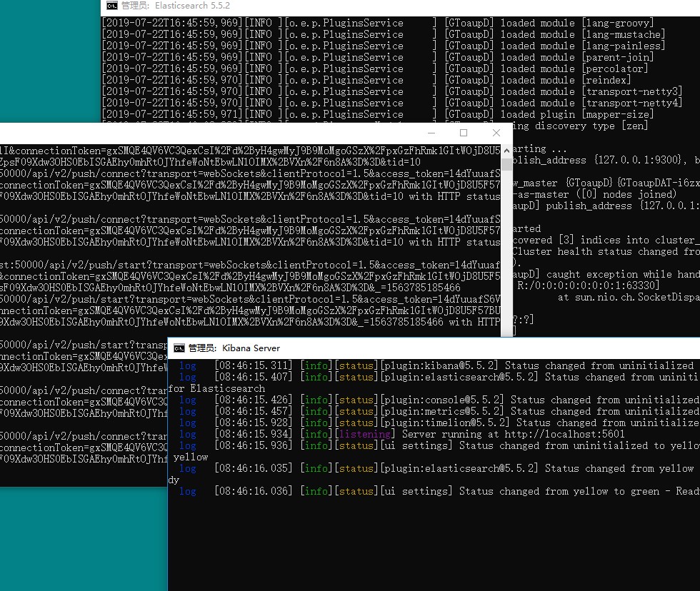
Task: Click the plugin:kibana@5.5.2 status line
Action: point(436,365)
